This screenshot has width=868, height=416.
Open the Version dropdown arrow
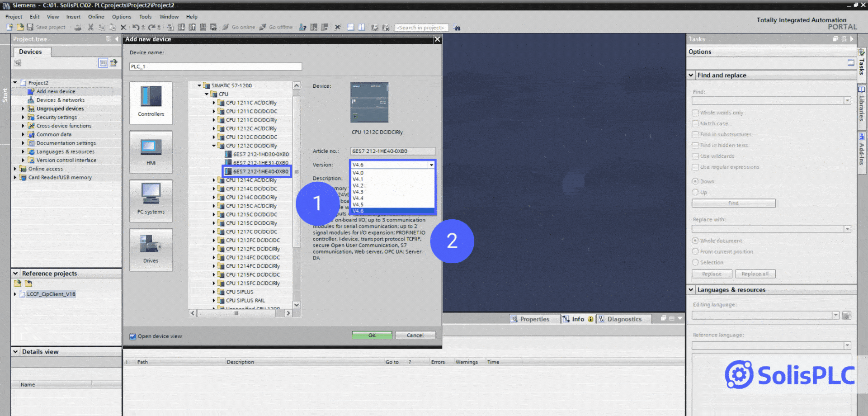tap(431, 165)
